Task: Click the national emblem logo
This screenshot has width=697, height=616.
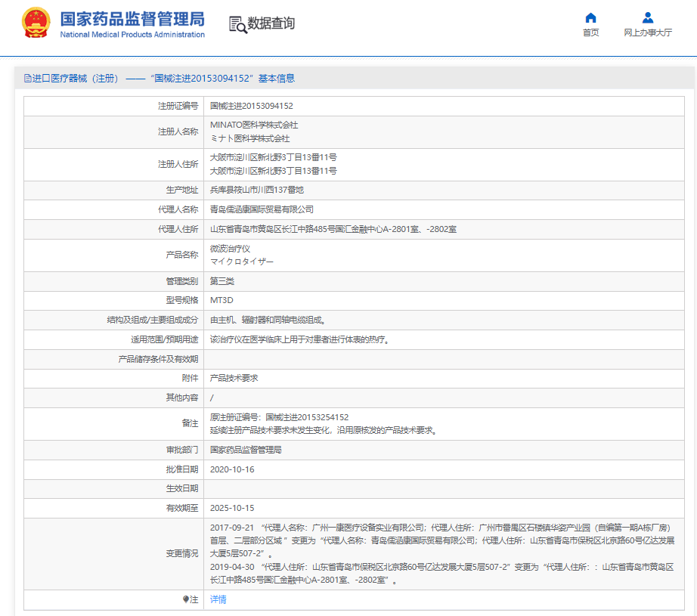Action: 36,23
